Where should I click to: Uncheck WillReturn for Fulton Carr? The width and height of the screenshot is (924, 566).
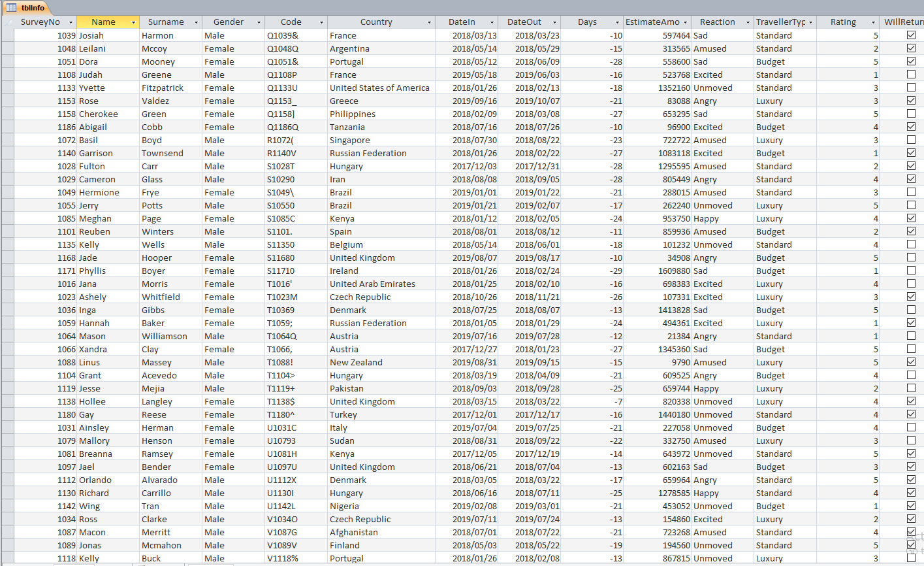(x=911, y=165)
